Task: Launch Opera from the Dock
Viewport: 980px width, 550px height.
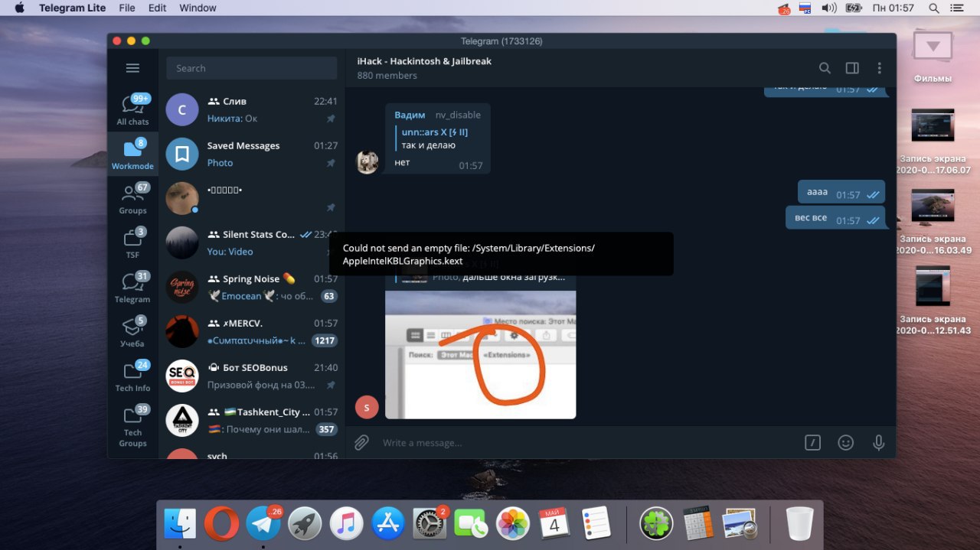Action: tap(221, 524)
